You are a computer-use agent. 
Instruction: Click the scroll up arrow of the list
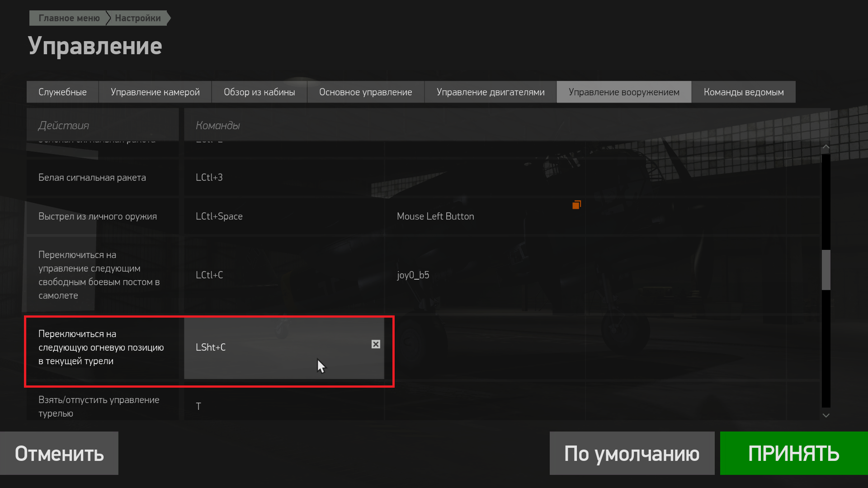click(826, 147)
